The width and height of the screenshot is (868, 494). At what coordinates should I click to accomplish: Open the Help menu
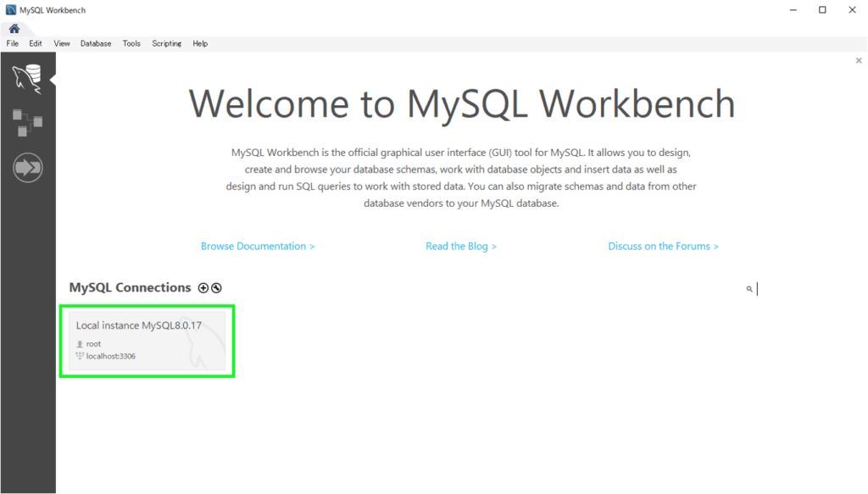tap(200, 44)
